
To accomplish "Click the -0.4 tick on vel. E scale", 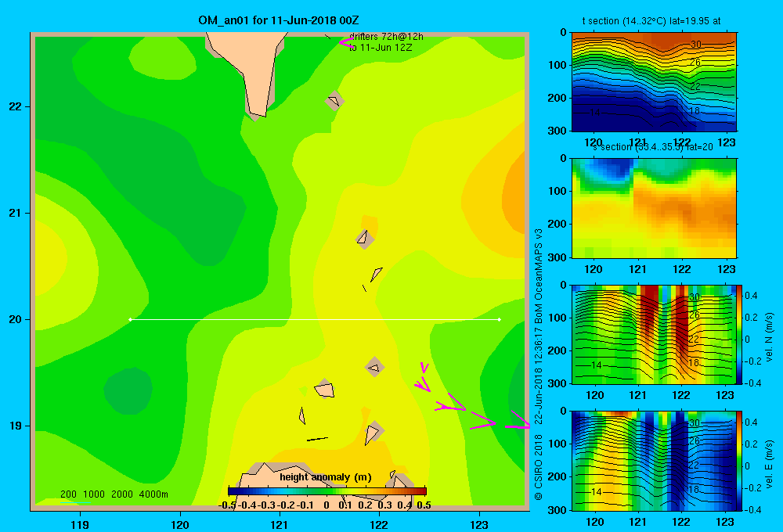I will point(752,509).
